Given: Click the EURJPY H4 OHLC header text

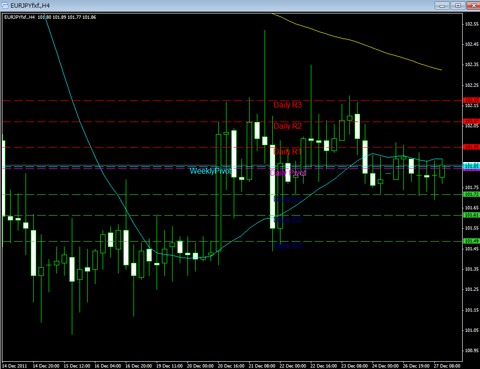Looking at the screenshot, I should coord(50,17).
